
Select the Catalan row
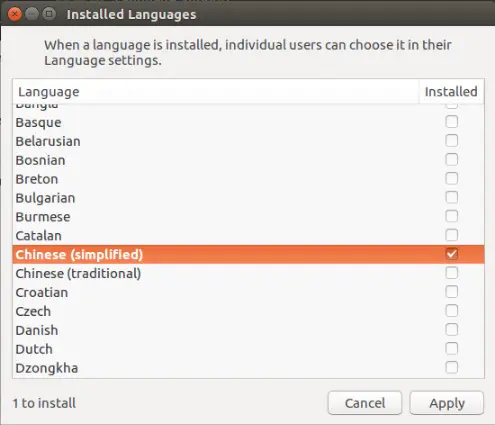pyautogui.click(x=248, y=236)
